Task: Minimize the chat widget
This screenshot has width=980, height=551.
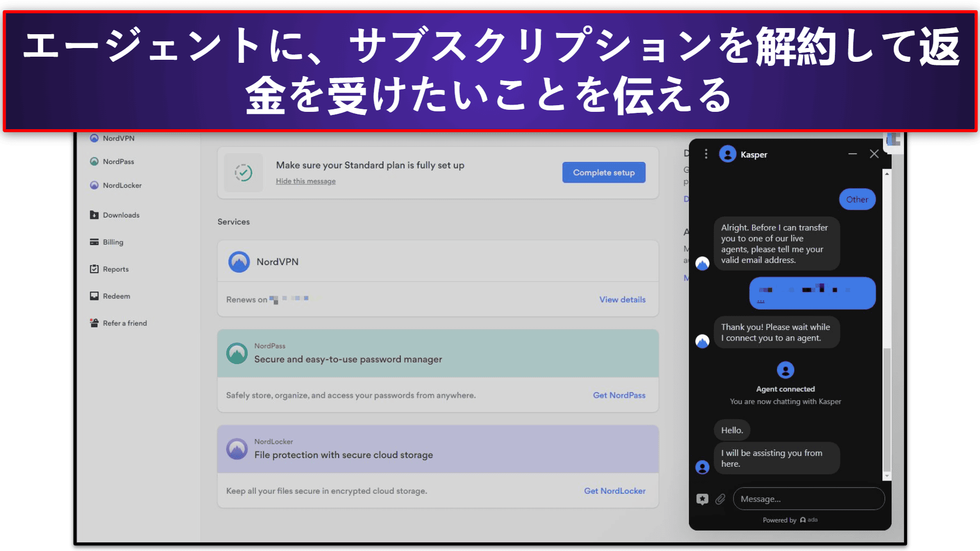Action: (852, 154)
